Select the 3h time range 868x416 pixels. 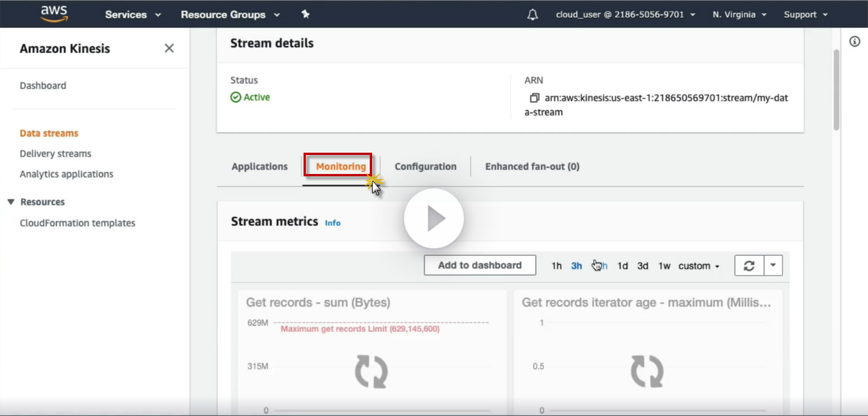click(577, 266)
